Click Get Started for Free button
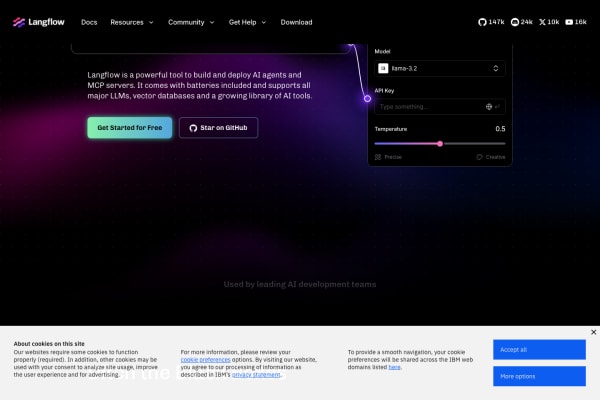600x400 pixels. (130, 127)
